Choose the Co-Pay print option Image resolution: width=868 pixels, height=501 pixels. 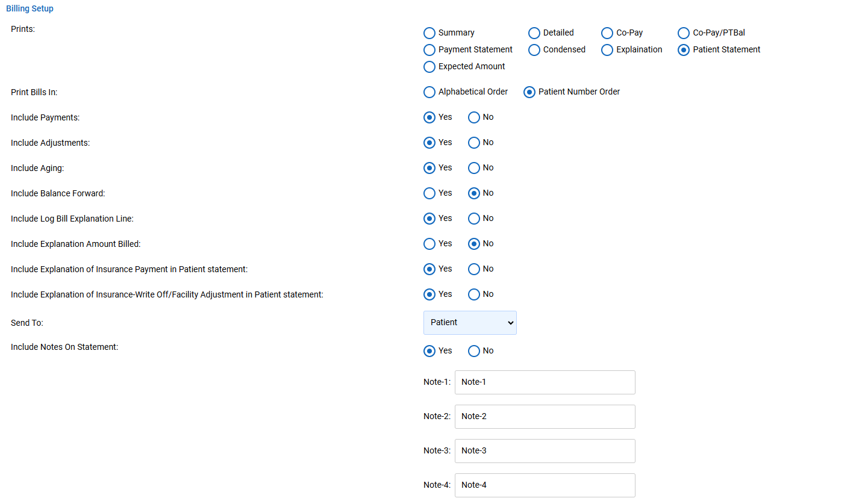tap(607, 33)
